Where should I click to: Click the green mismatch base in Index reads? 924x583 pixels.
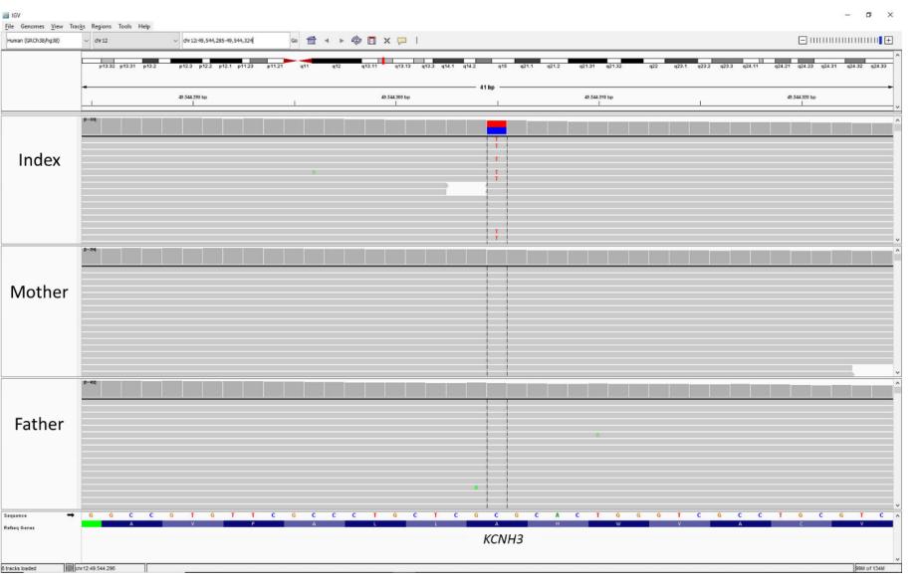pos(314,172)
